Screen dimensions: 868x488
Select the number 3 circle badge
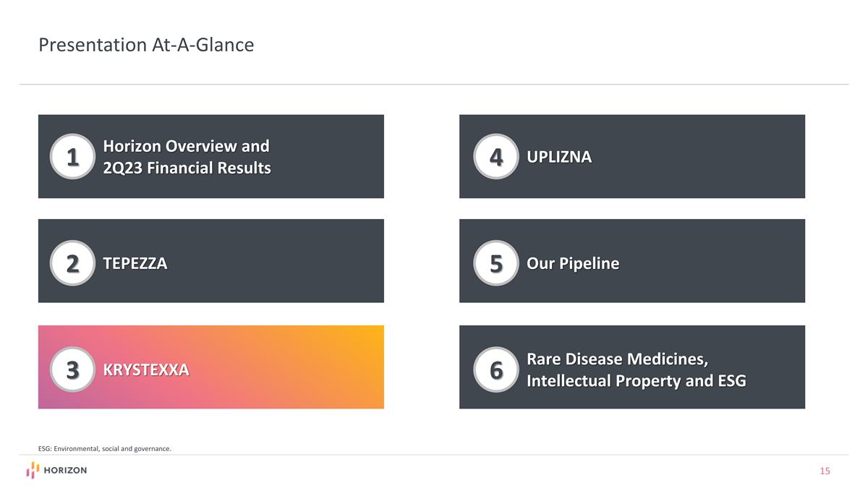pos(72,369)
